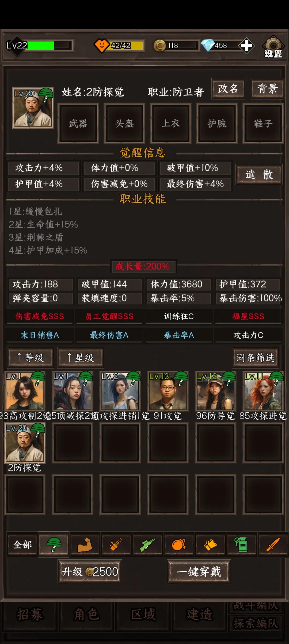Switch to the 招募 recruit tab
The width and height of the screenshot is (289, 644).
[x=29, y=615]
